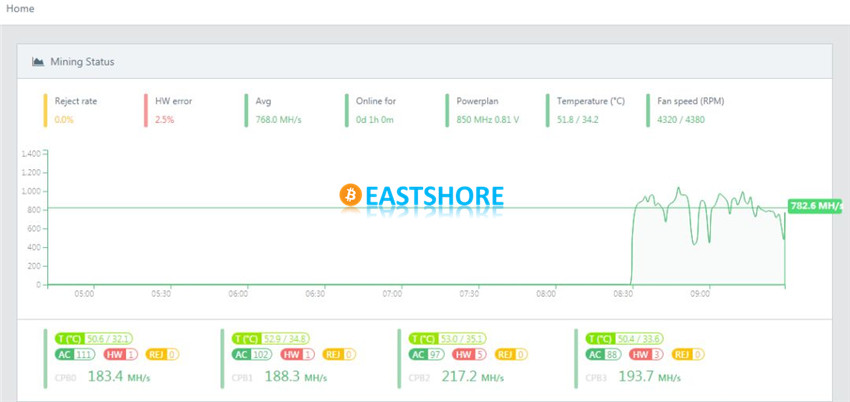The height and width of the screenshot is (402, 850).
Task: Click the Temperature value 51.8 / 34.2
Action: [577, 120]
